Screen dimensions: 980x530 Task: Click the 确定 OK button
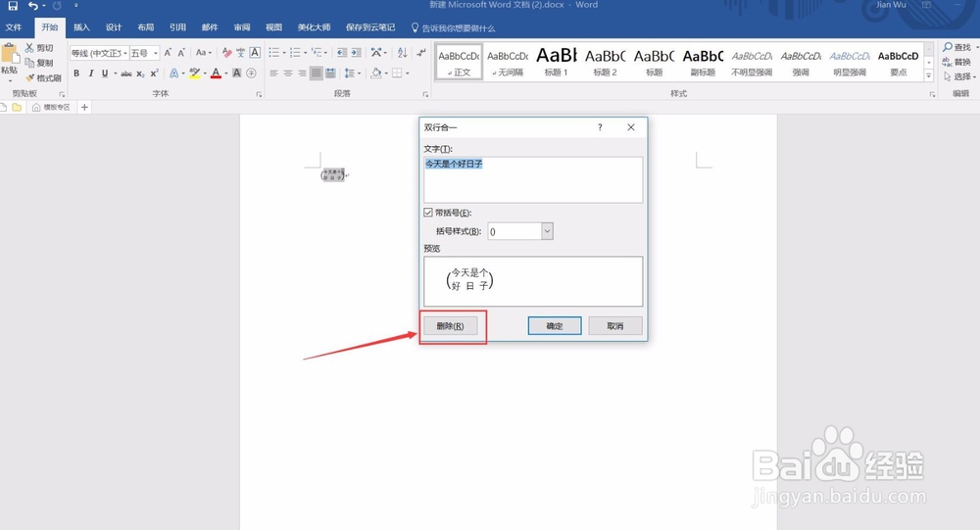(555, 325)
